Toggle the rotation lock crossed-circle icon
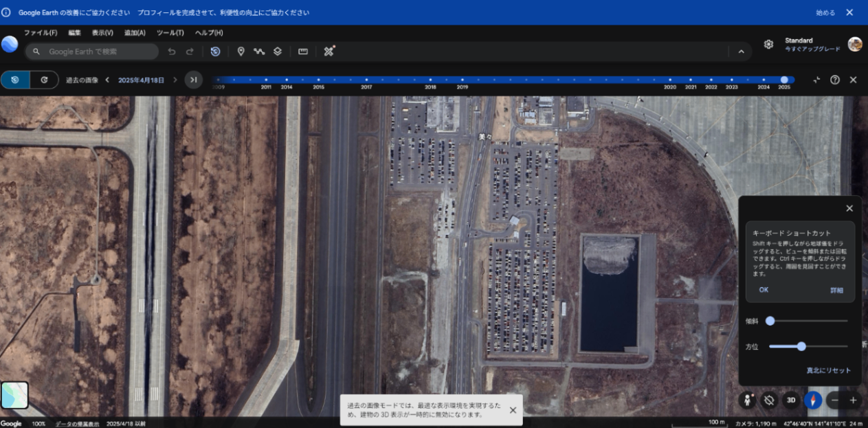 770,400
